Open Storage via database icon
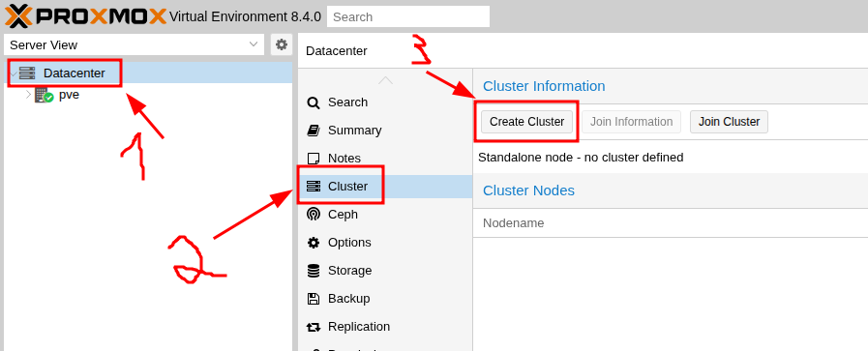The height and width of the screenshot is (351, 868). (x=314, y=271)
